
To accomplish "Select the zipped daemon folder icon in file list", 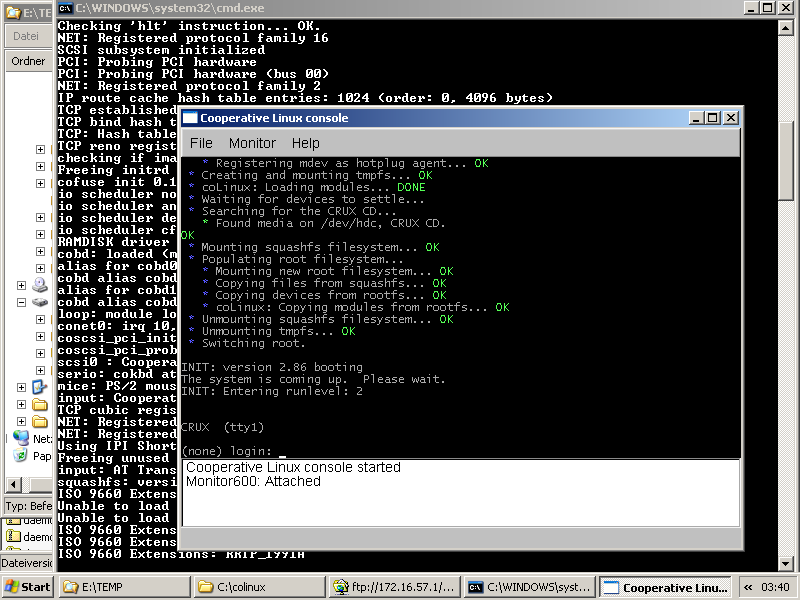I will 13,536.
